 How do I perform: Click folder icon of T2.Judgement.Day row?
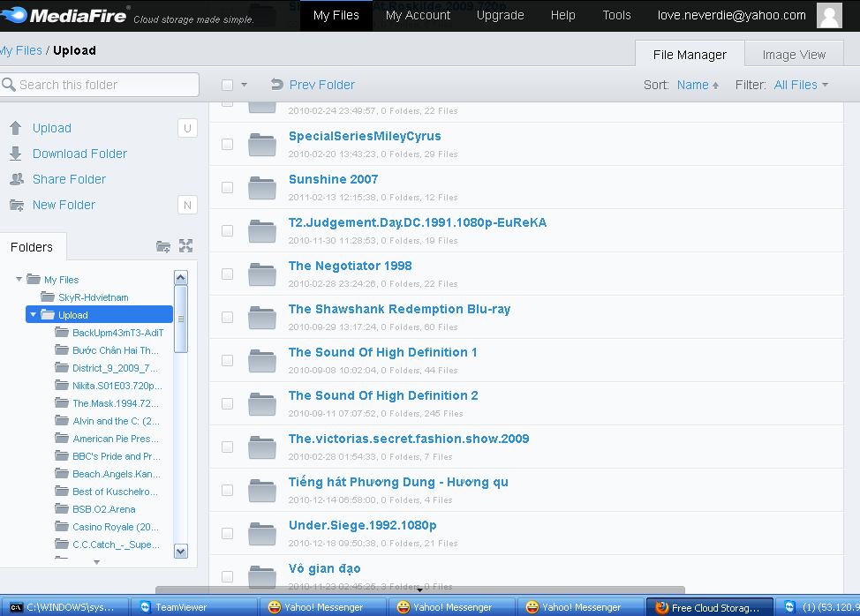[262, 231]
